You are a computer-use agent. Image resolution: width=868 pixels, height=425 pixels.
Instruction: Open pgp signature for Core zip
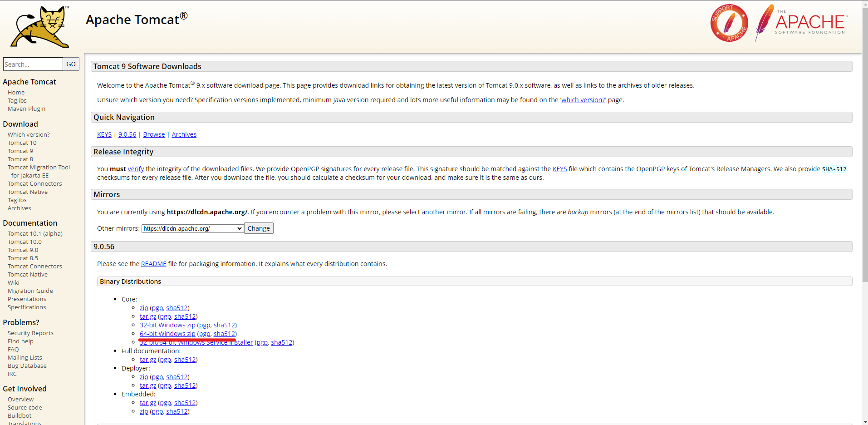[x=157, y=308]
